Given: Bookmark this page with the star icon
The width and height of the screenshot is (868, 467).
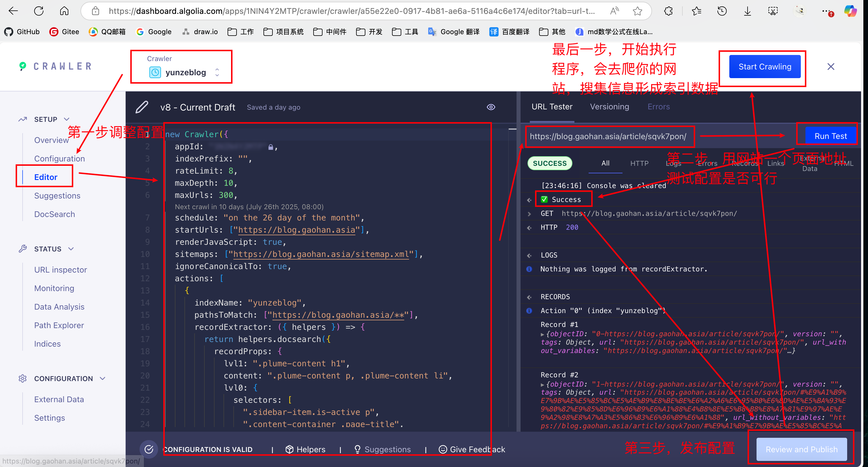Looking at the screenshot, I should [x=637, y=11].
